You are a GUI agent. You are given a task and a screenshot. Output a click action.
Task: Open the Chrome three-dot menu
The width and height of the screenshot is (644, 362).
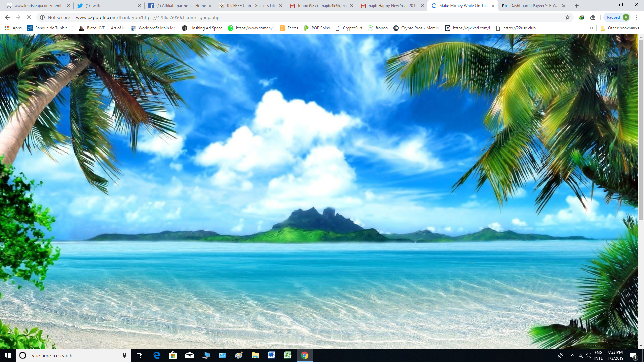(637, 17)
